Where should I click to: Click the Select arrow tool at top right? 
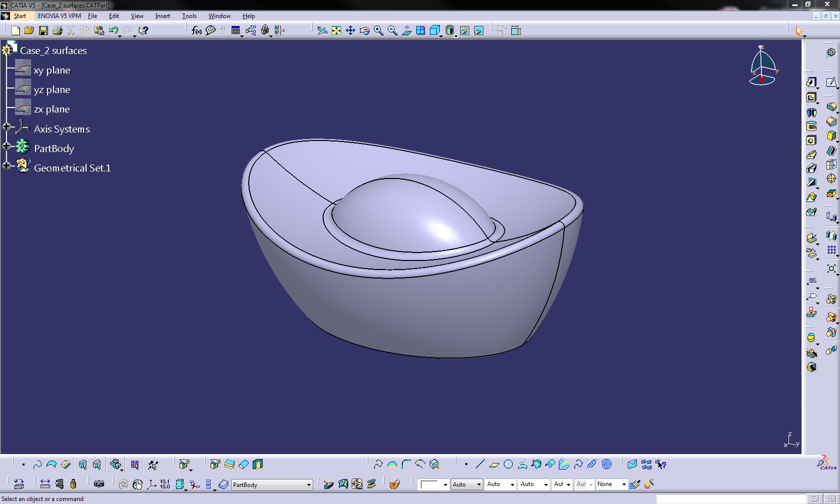pos(799,31)
